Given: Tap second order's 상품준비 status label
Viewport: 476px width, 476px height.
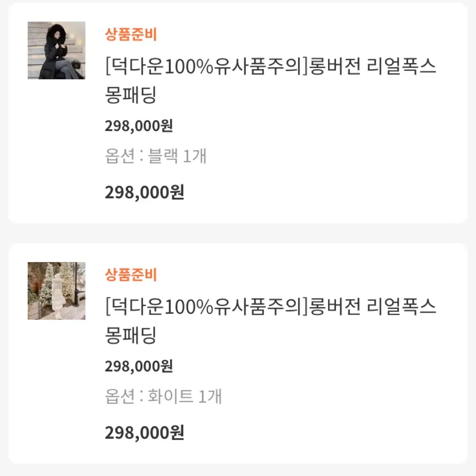Looking at the screenshot, I should 131,275.
